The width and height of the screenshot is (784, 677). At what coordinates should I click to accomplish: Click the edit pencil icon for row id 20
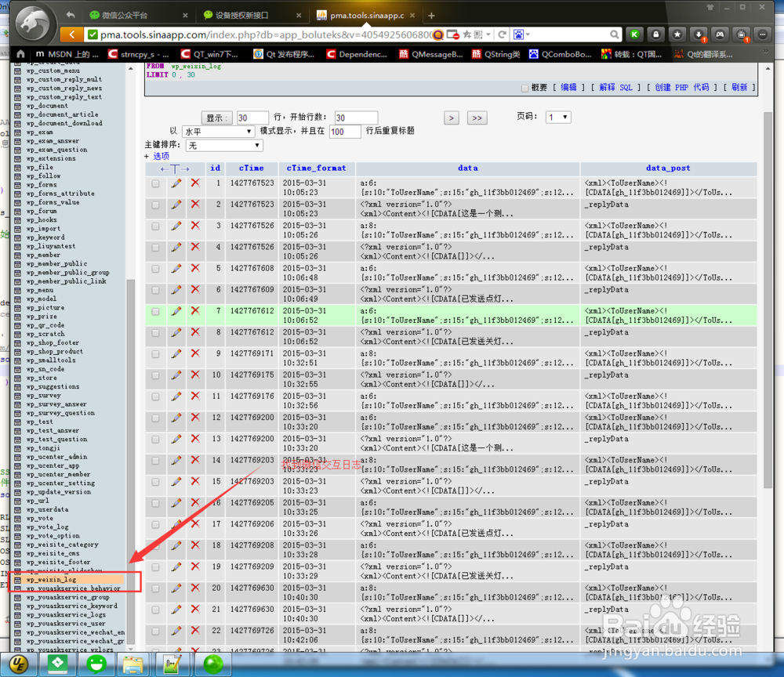pos(176,588)
